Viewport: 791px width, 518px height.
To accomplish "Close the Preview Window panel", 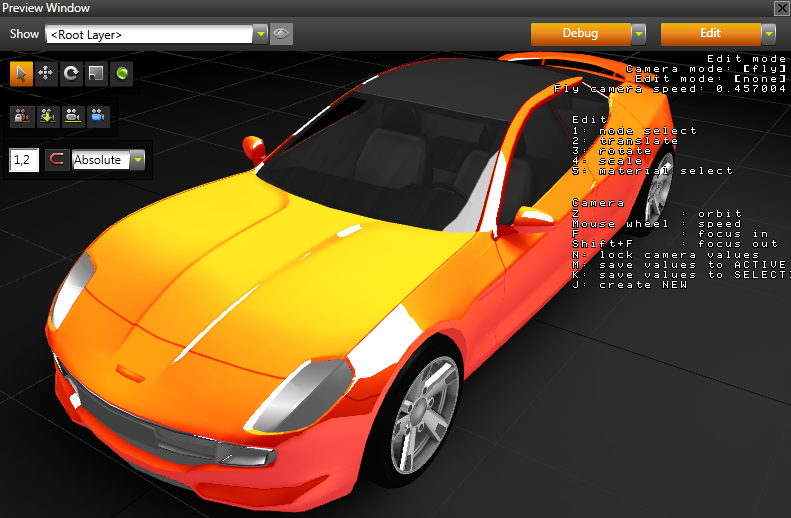I will [781, 8].
